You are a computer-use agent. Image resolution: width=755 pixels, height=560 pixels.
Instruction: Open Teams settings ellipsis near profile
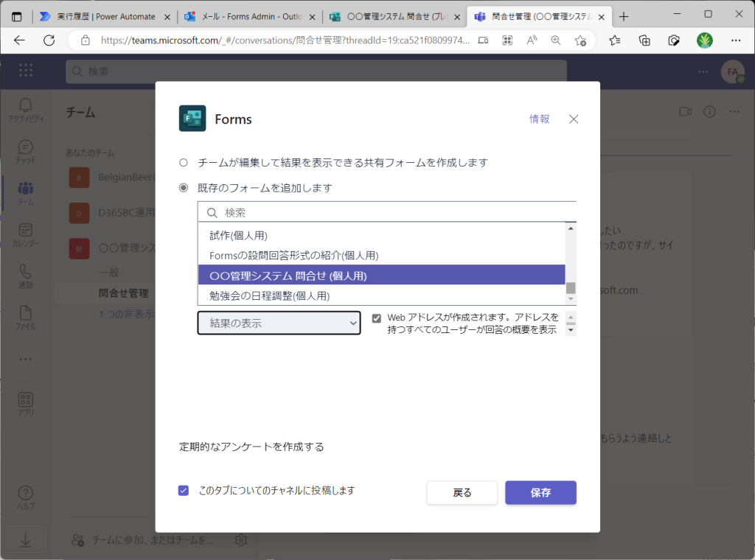(x=703, y=71)
